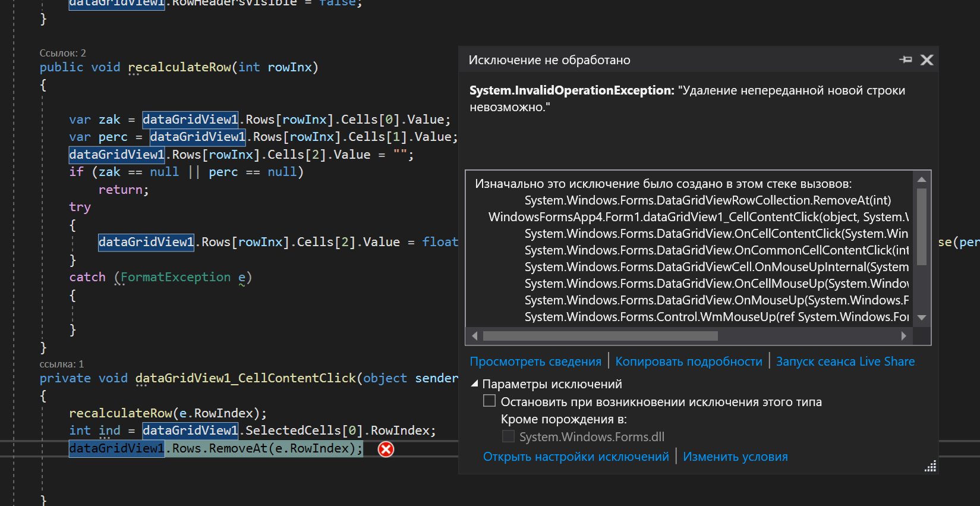Click the 'Исключение не обработано' header text
980x506 pixels.
click(x=549, y=60)
